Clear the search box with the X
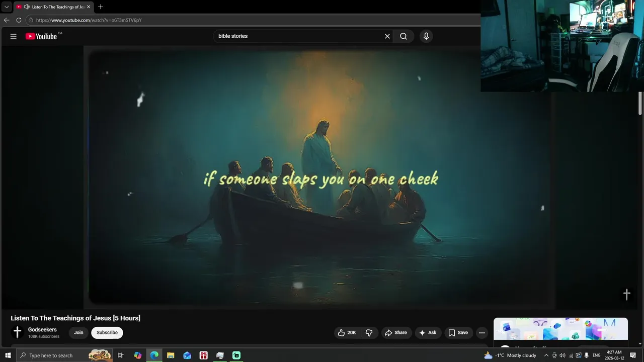 click(387, 36)
